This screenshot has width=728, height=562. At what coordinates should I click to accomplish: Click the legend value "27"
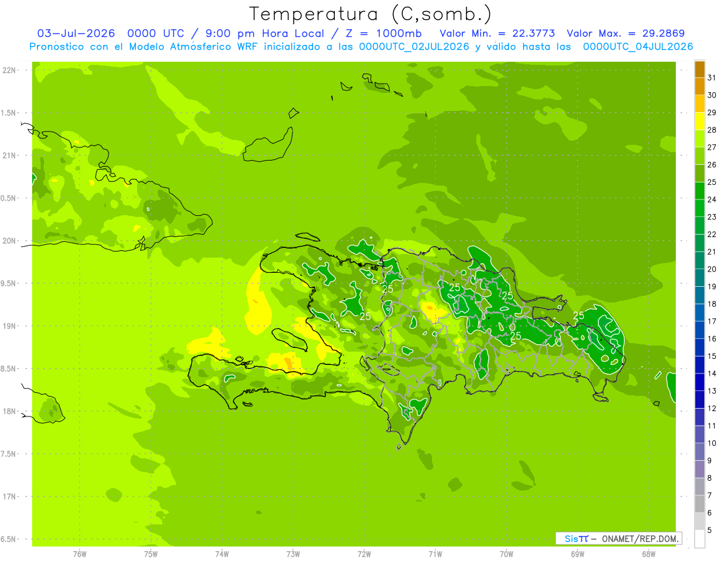712,147
